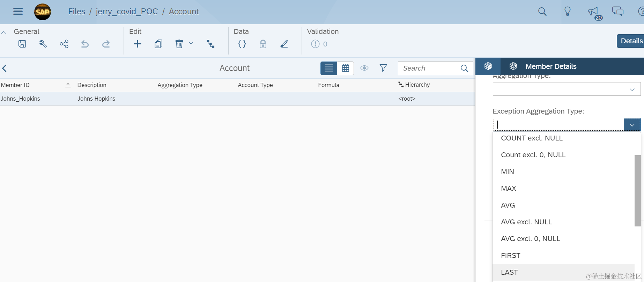The image size is (644, 282).
Task: Go back with the left chevron
Action: (x=5, y=68)
